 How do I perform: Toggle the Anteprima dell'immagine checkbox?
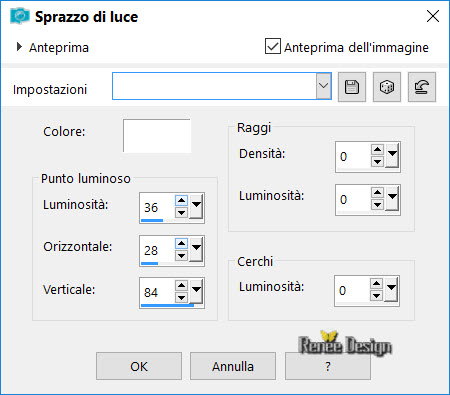point(273,46)
